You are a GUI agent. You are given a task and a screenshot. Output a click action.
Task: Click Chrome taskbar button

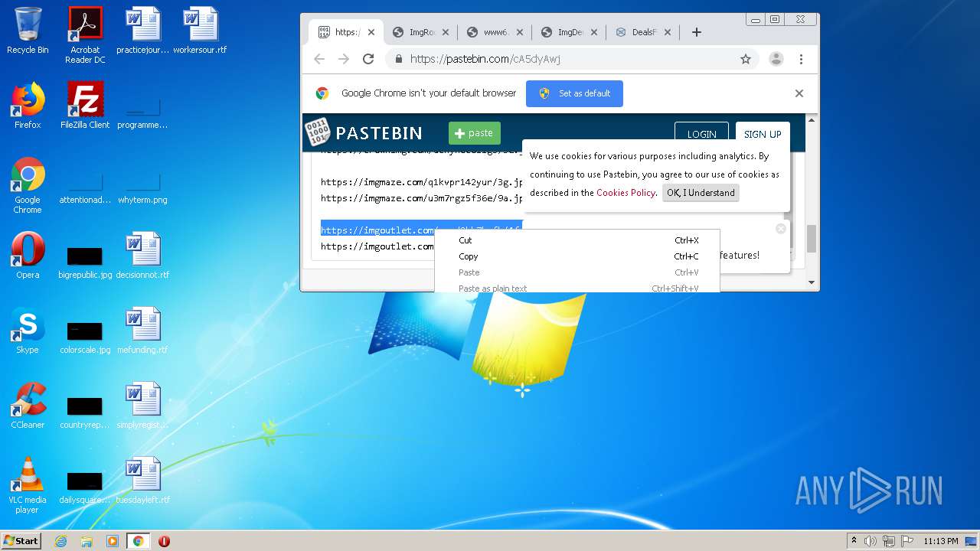pyautogui.click(x=138, y=541)
